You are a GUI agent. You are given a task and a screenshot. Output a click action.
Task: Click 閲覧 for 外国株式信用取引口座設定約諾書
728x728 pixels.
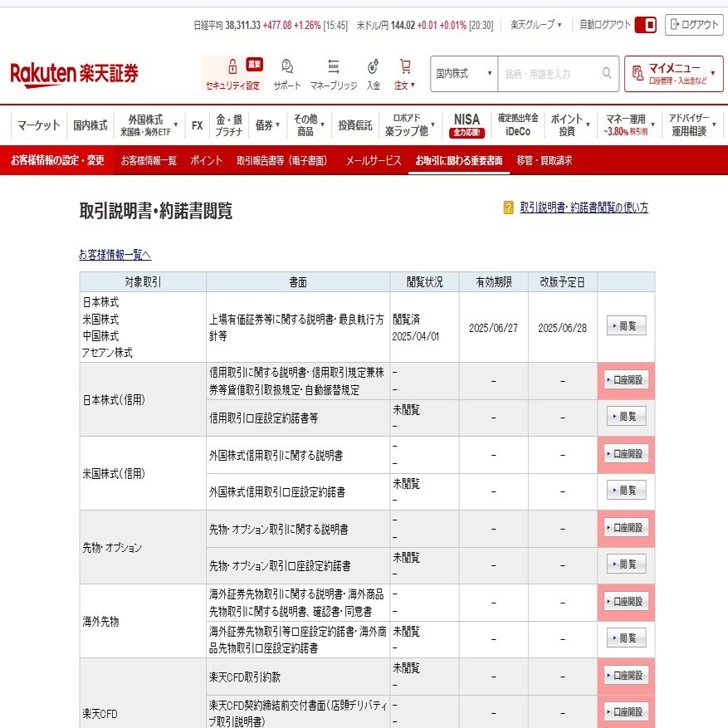click(x=626, y=491)
